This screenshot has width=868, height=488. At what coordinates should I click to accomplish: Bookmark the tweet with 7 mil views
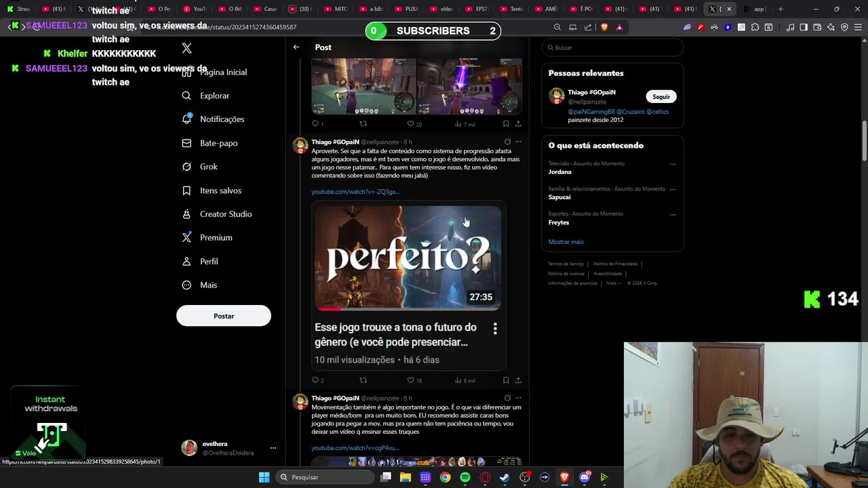click(x=506, y=123)
